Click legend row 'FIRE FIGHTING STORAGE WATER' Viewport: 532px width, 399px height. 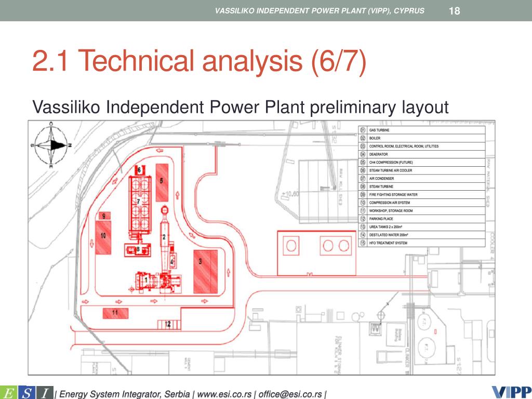pyautogui.click(x=422, y=194)
